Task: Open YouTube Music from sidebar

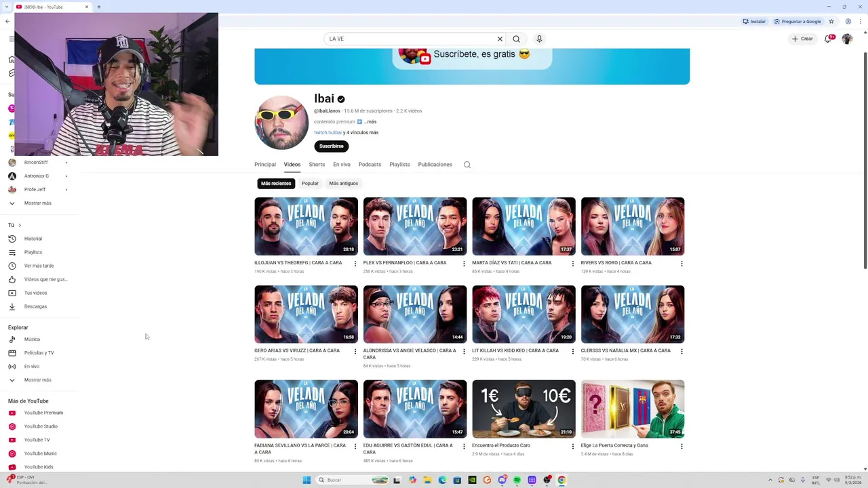Action: [41, 453]
